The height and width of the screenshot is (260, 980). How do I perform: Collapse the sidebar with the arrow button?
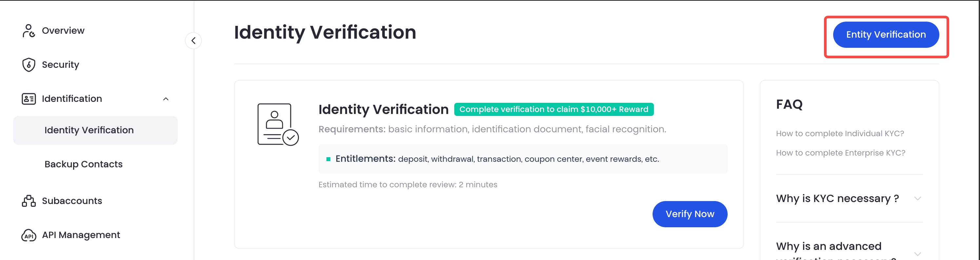coord(193,41)
